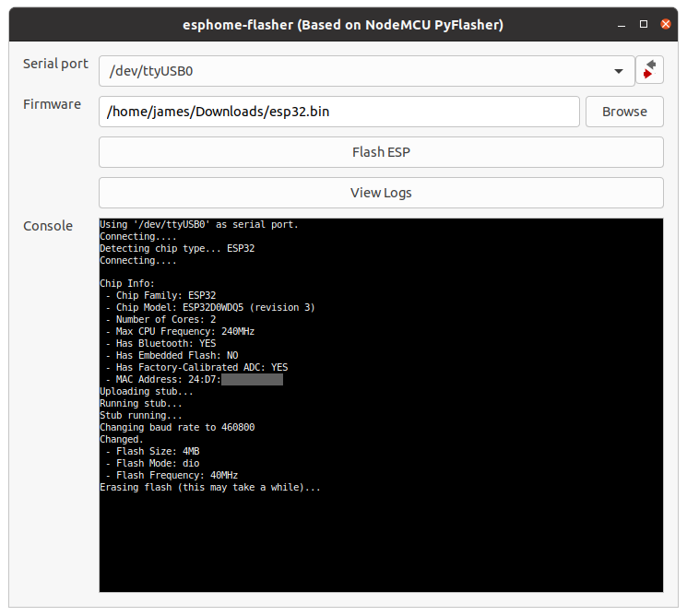Click the 'Serial port' label
687x616 pixels.
pyautogui.click(x=55, y=65)
